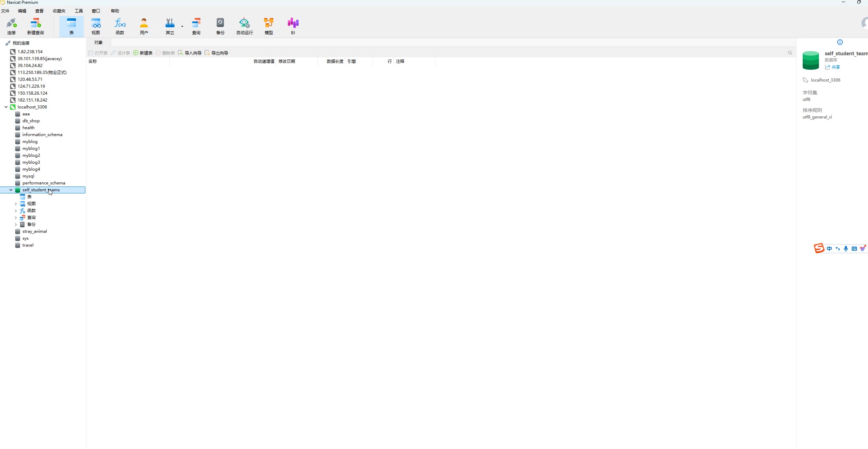868x449 pixels.
Task: Click the Share link in info panel
Action: (832, 67)
